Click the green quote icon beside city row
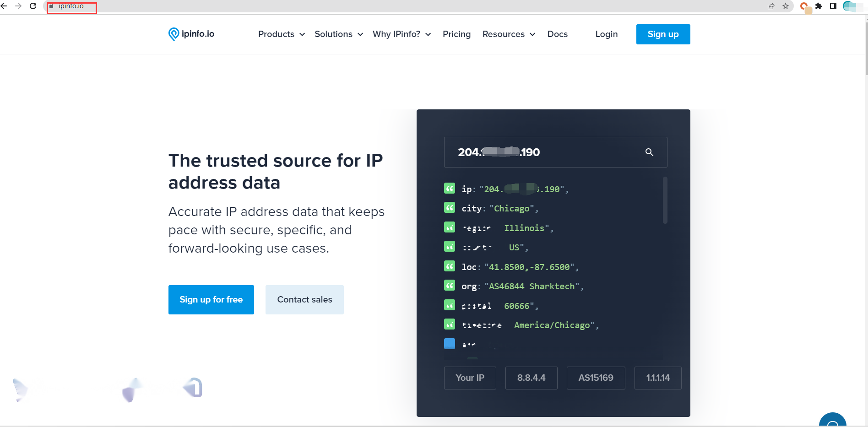Viewport: 868px width, 427px height. (x=450, y=208)
